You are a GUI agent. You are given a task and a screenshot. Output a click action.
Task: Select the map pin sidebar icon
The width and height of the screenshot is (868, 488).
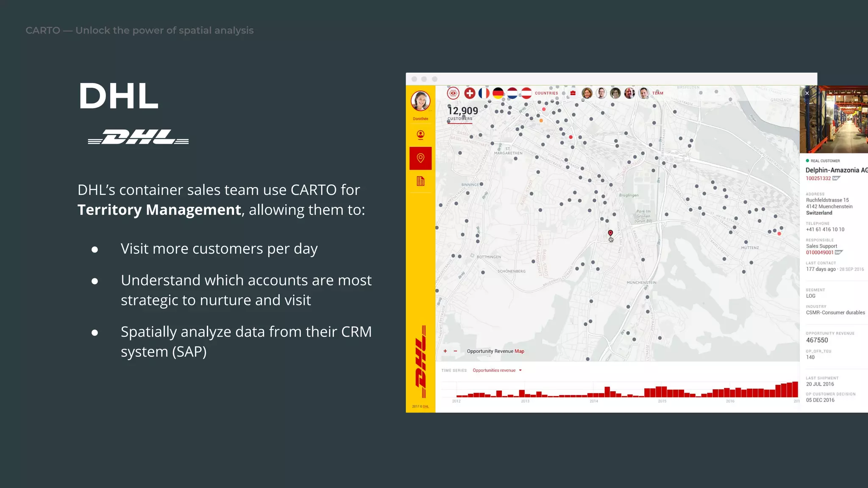tap(420, 158)
